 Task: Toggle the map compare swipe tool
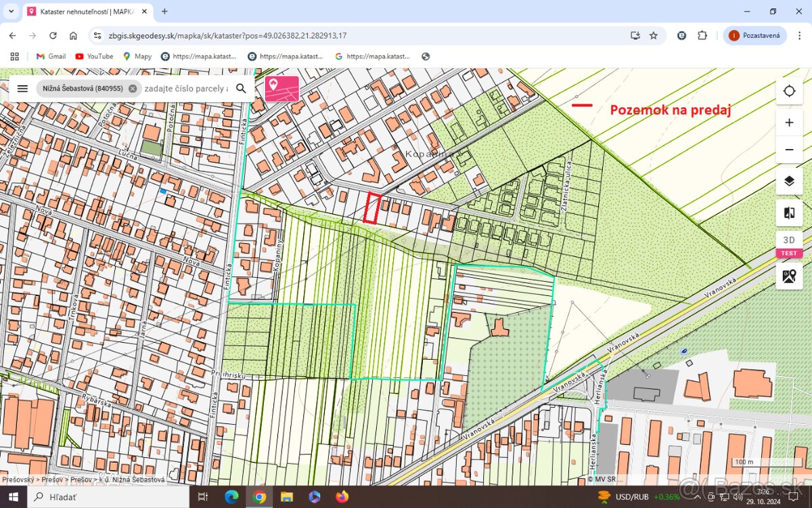(789, 213)
